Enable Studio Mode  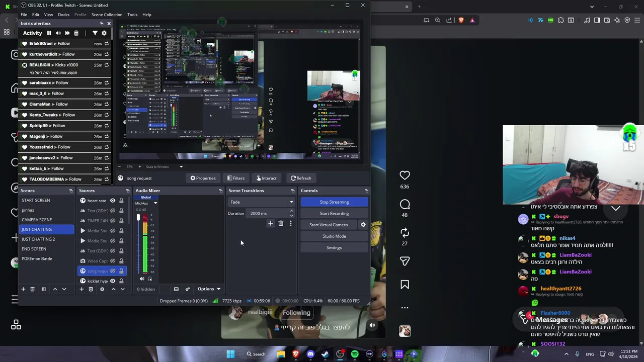pyautogui.click(x=334, y=236)
